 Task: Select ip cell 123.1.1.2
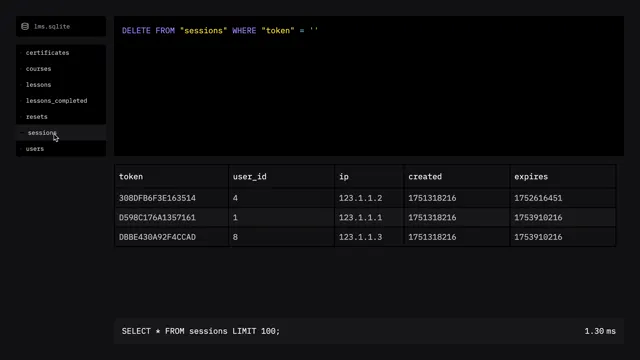point(369,198)
